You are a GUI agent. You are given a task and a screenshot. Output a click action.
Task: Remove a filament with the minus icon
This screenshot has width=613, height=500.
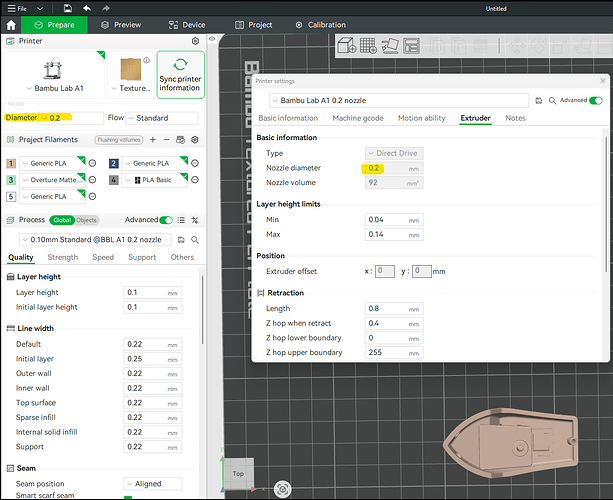pos(167,140)
